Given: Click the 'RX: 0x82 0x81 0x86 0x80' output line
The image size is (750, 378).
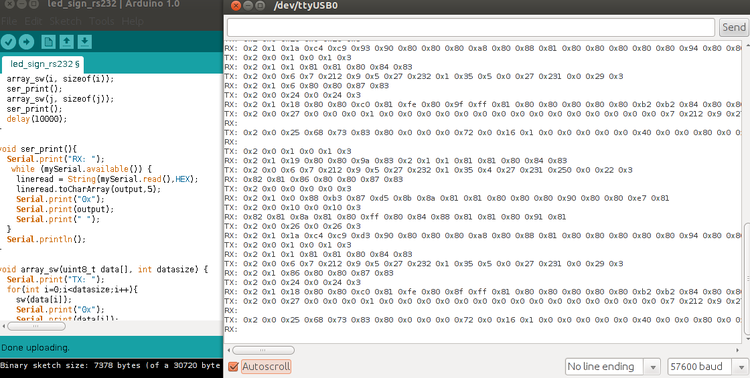Looking at the screenshot, I should tap(314, 179).
